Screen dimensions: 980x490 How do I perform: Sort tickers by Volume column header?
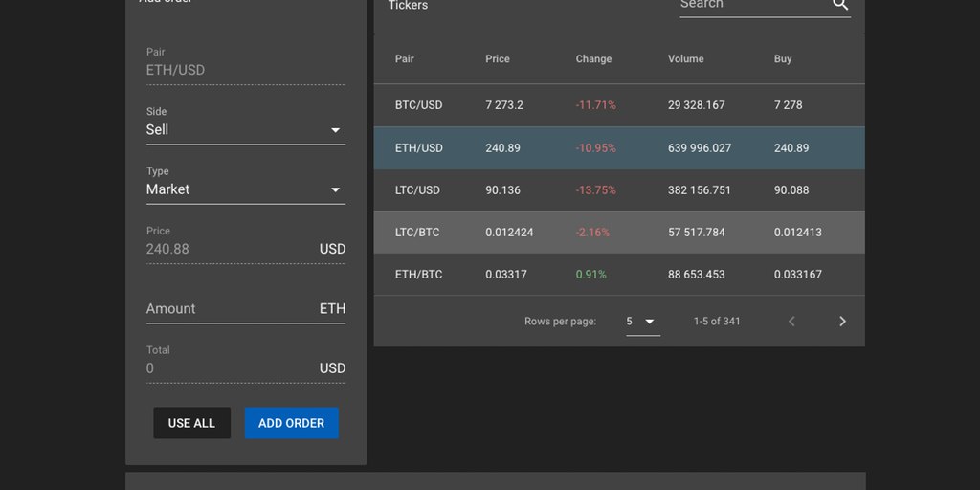point(685,58)
